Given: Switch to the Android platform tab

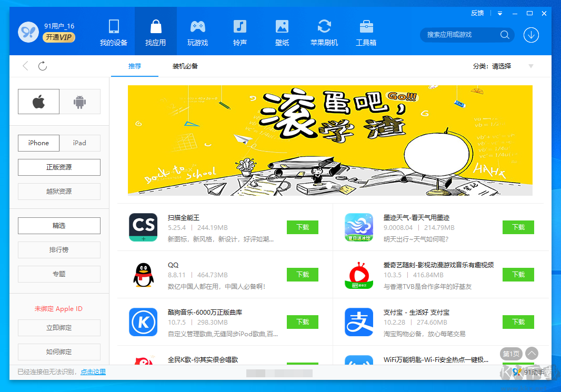Looking at the screenshot, I should [x=79, y=101].
